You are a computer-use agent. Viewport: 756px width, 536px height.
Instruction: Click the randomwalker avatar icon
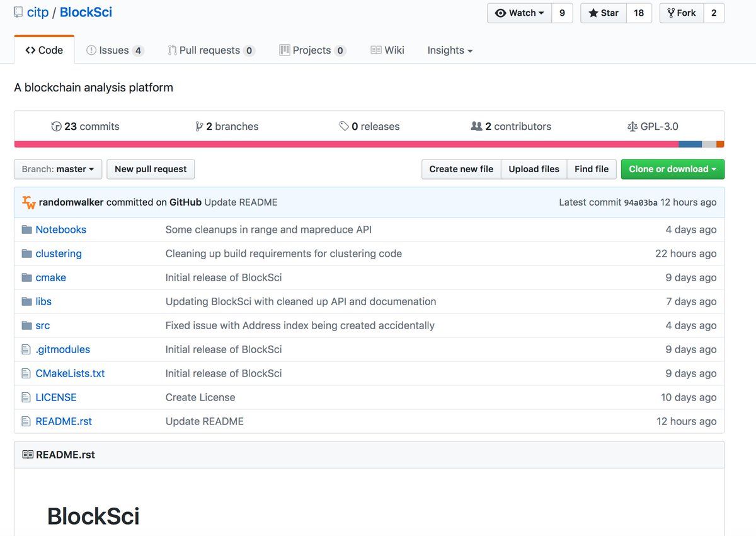(28, 202)
